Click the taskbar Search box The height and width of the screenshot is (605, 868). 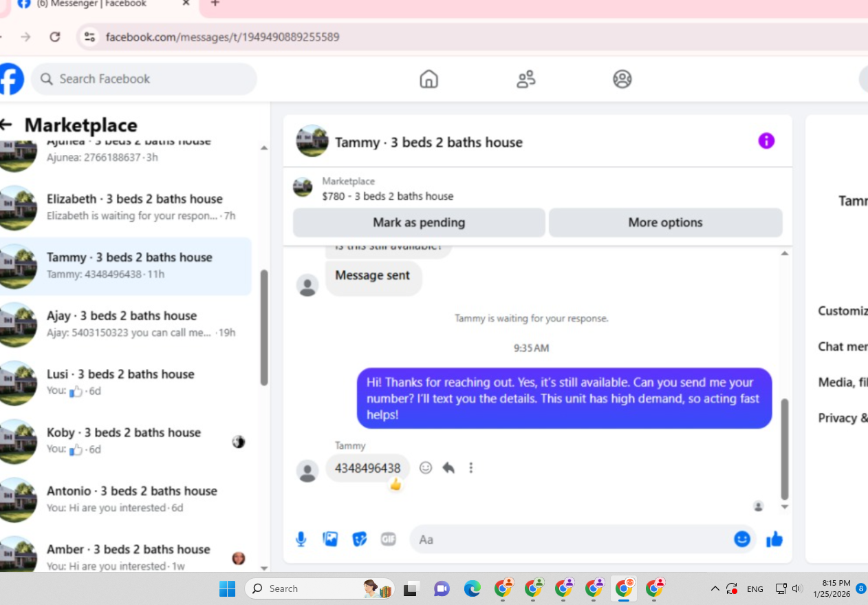pos(320,588)
